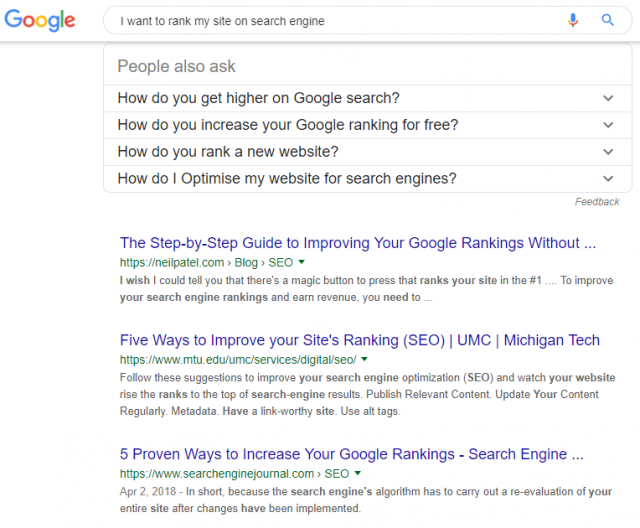Click the searchenginejournal.com SEO URL text
640x528 pixels.
(234, 473)
